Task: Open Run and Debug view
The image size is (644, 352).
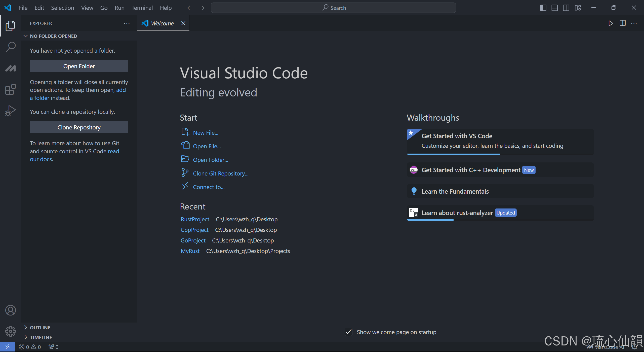Action: (x=11, y=111)
